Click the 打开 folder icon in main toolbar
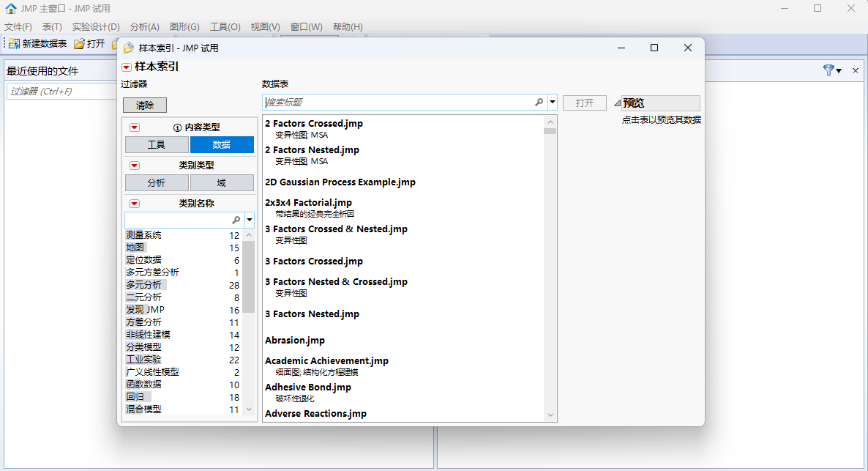868x471 pixels. click(x=79, y=44)
